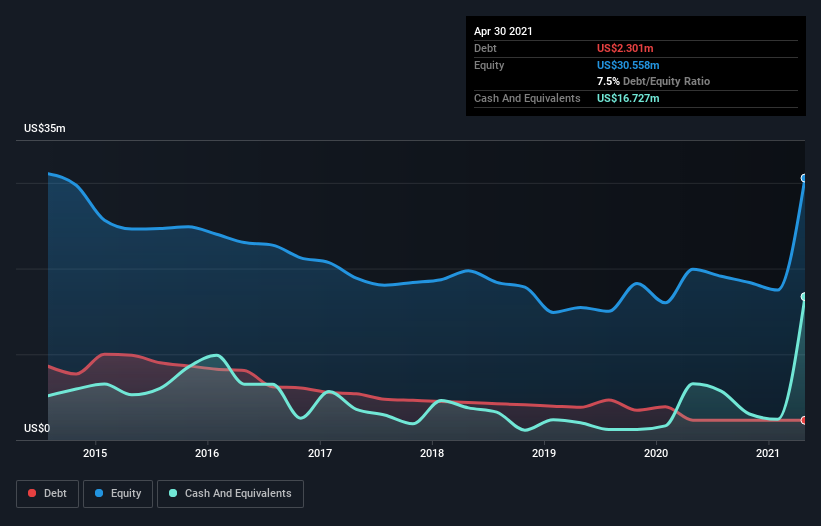Viewport: 821px width, 526px height.
Task: Select the 2015 x-axis label
Action: click(x=95, y=453)
